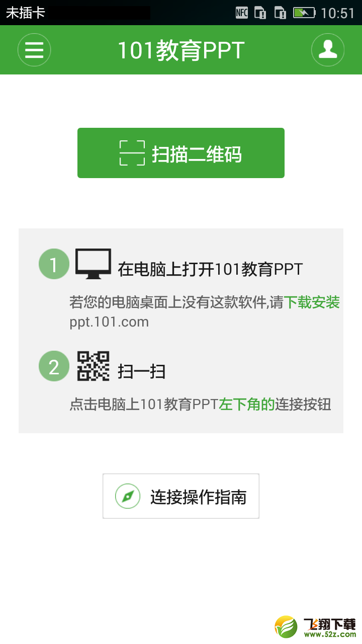Viewport: 362px width, 644px height.
Task: Open the 连接操作指南 button
Action: coord(181,496)
